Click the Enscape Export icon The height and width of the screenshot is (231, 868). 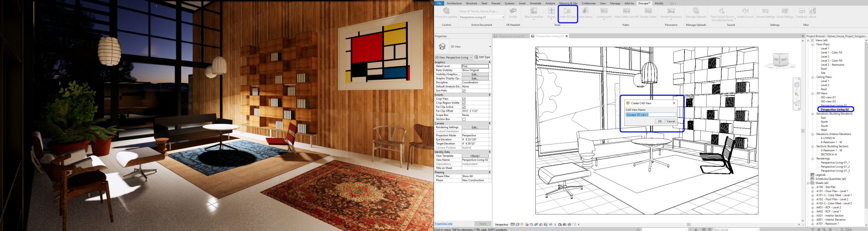click(x=551, y=11)
